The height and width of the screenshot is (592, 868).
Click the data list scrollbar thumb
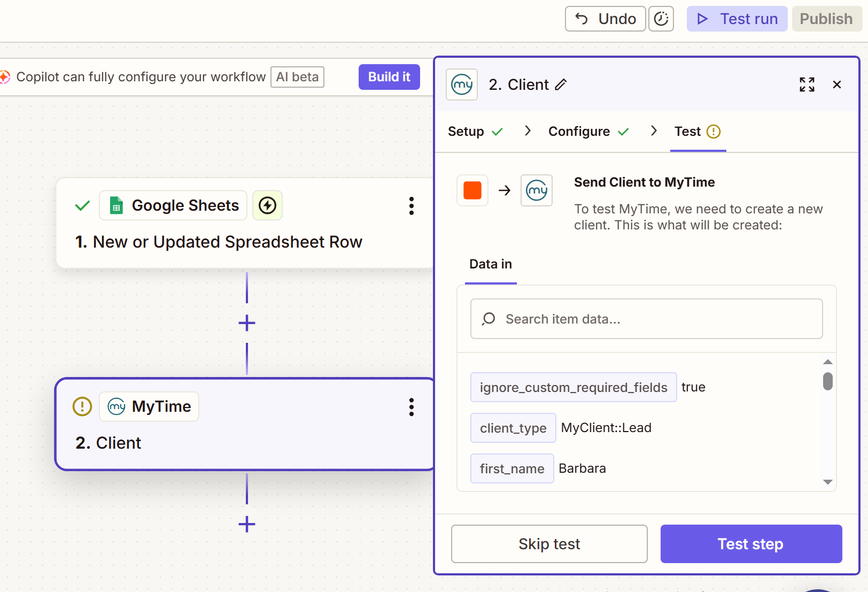828,381
